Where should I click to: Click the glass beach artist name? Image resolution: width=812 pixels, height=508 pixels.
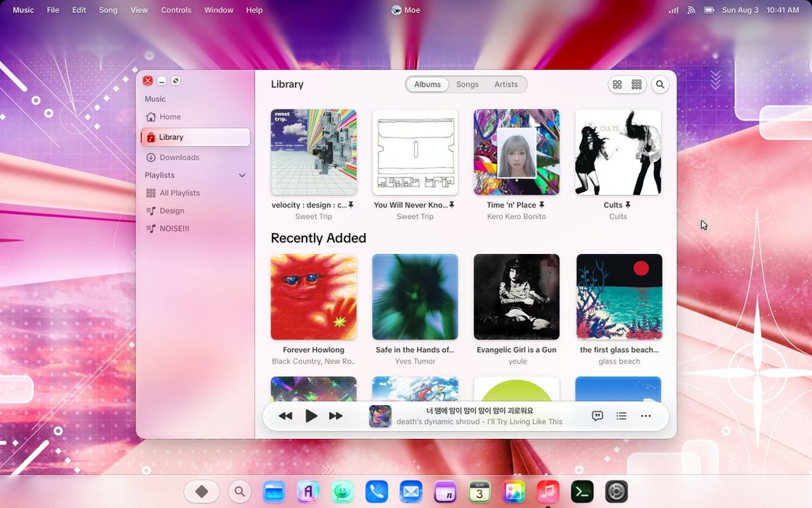619,361
